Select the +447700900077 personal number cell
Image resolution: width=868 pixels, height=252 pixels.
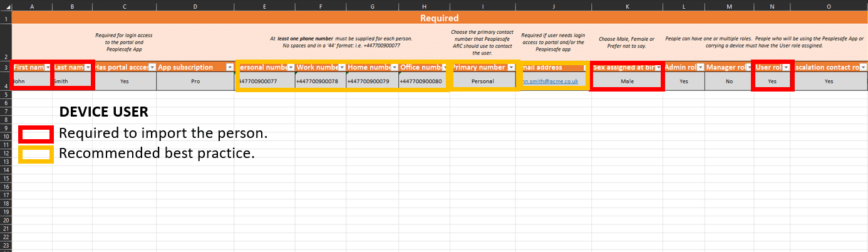[x=266, y=81]
